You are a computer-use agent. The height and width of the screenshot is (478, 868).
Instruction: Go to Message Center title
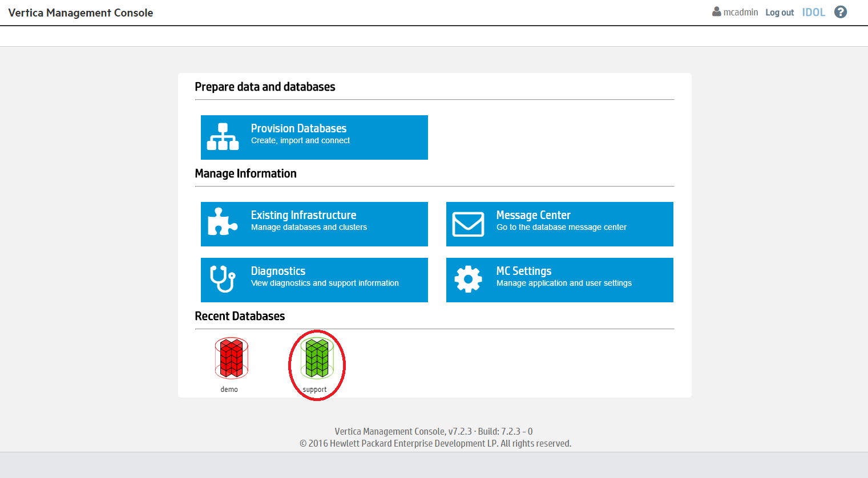[x=533, y=215]
